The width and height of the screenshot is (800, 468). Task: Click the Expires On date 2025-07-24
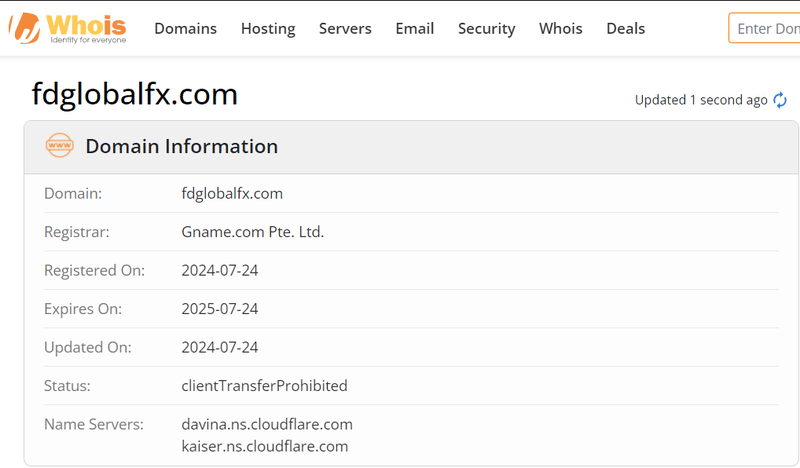(x=220, y=309)
